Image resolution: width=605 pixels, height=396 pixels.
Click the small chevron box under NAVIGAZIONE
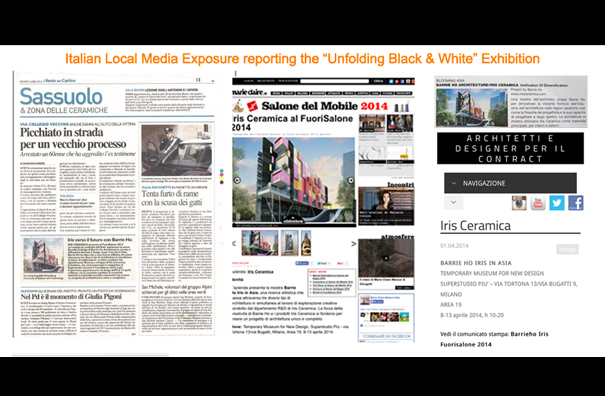coord(453,202)
